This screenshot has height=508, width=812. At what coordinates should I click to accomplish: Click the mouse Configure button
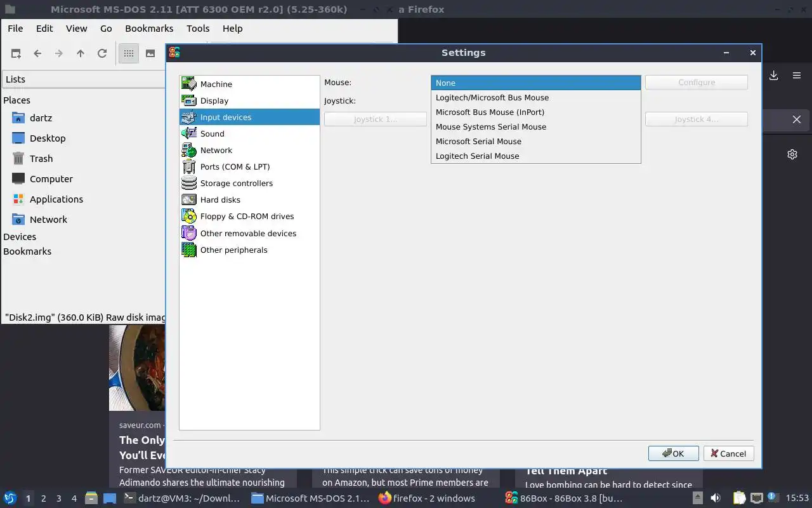[x=697, y=83]
